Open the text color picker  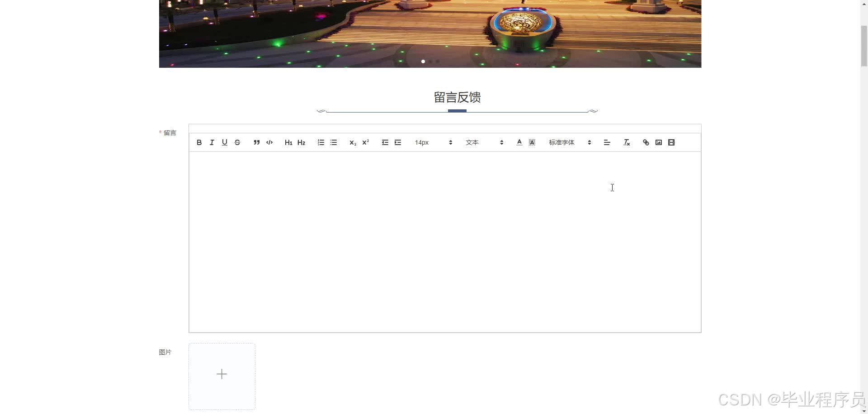519,142
